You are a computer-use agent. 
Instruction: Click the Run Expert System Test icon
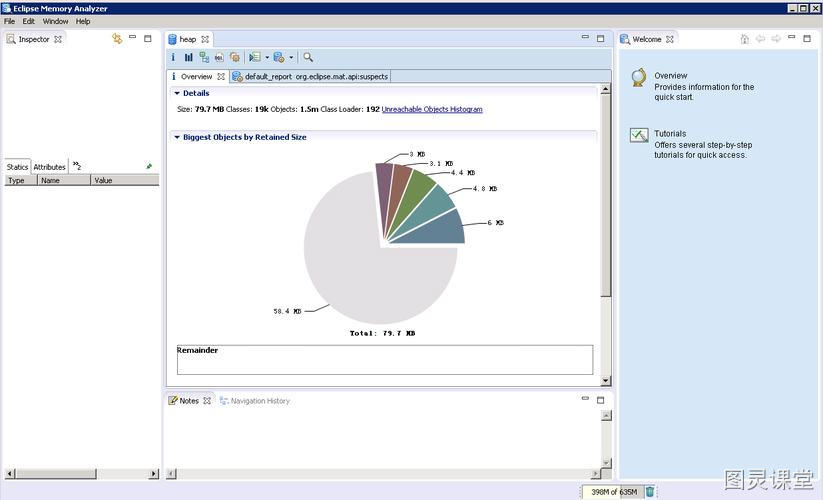click(255, 57)
